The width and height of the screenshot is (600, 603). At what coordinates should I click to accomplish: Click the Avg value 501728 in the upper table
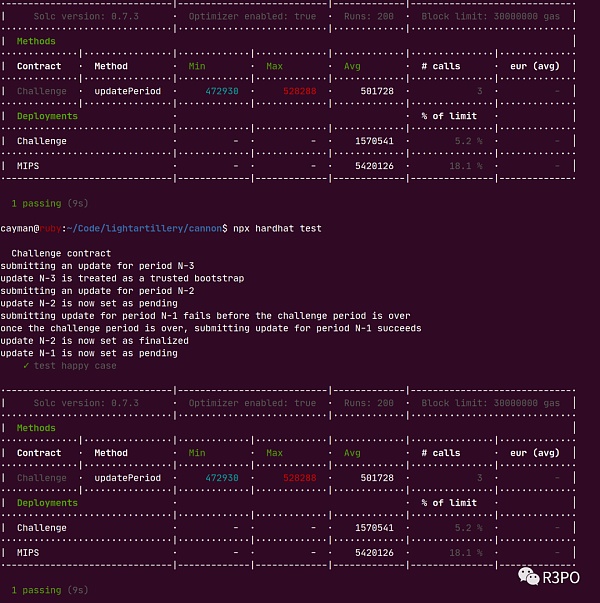376,91
